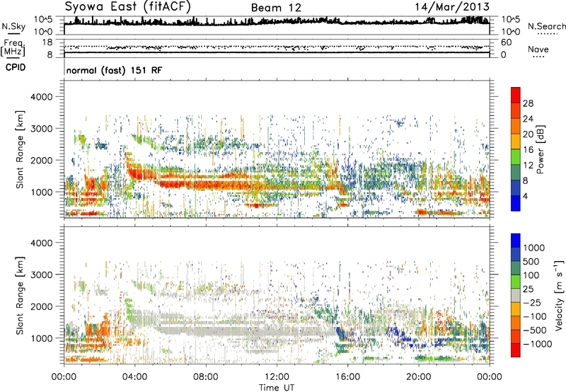
Task: Click the bright blue bottom Power colorbar segment
Action: pyautogui.click(x=516, y=203)
